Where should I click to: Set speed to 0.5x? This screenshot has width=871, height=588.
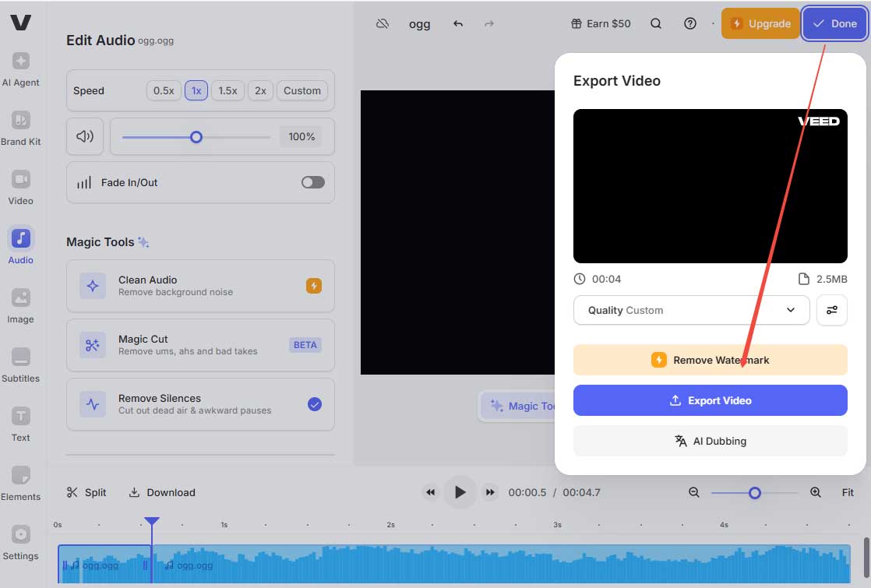pyautogui.click(x=164, y=90)
